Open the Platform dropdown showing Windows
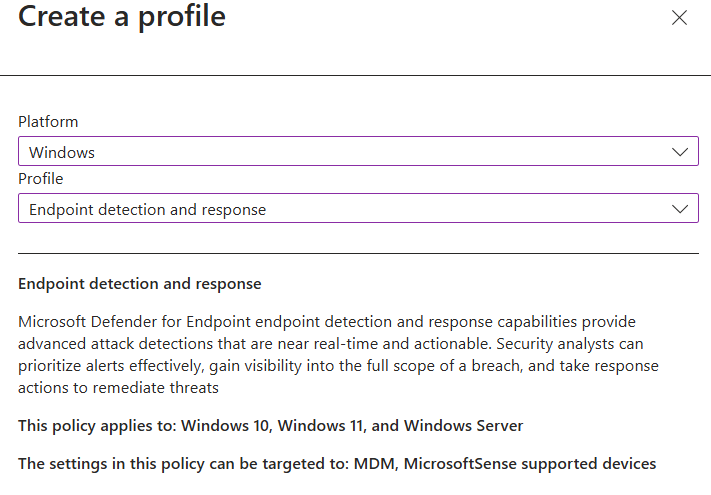 [358, 152]
